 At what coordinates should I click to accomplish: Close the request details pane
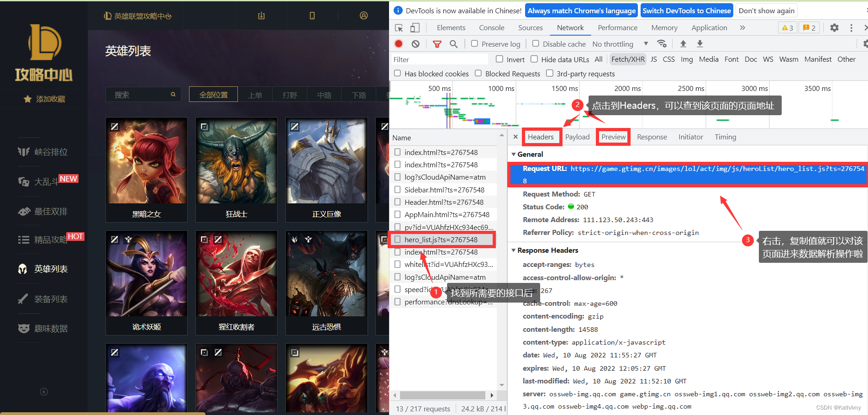click(x=516, y=137)
